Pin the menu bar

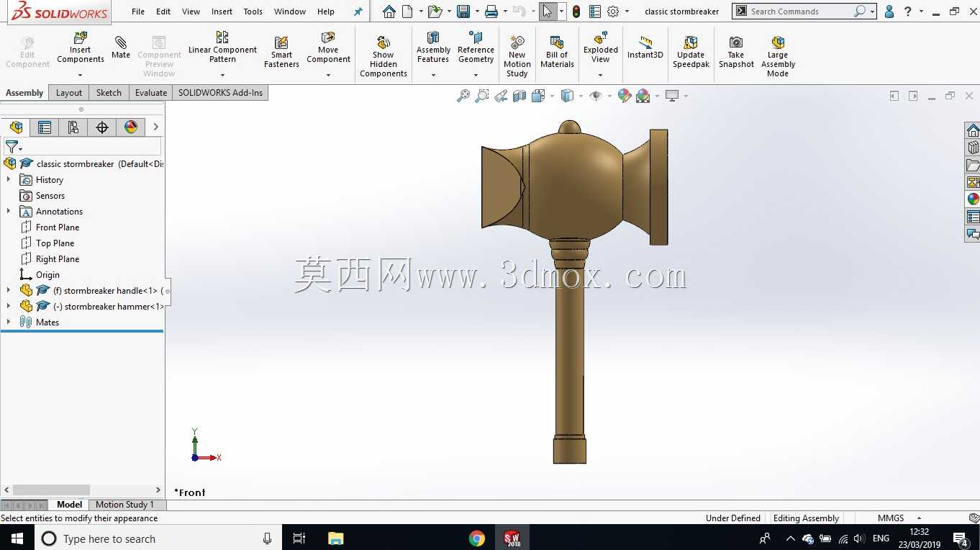coord(358,12)
